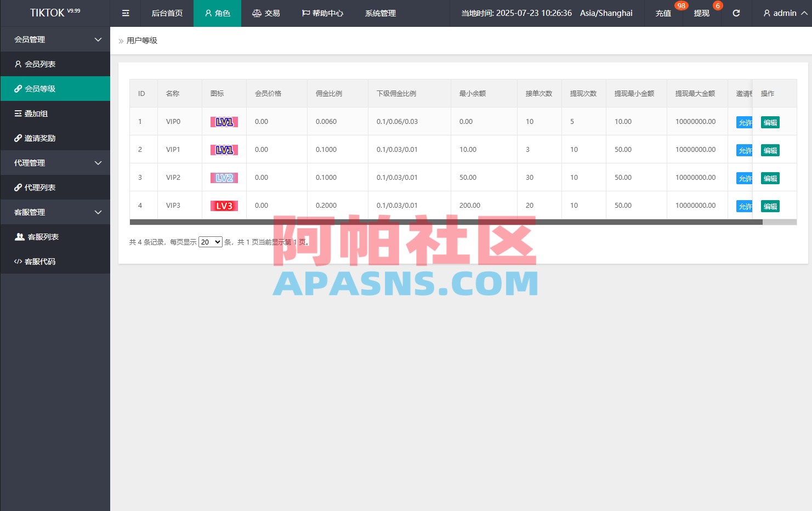The height and width of the screenshot is (511, 812).
Task: Open 客服代码 sidebar item
Action: (55, 262)
